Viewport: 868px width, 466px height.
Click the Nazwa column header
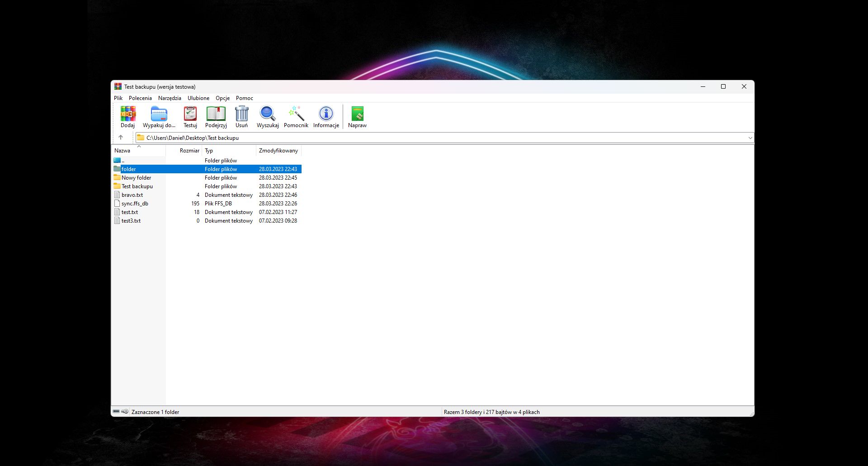(123, 151)
